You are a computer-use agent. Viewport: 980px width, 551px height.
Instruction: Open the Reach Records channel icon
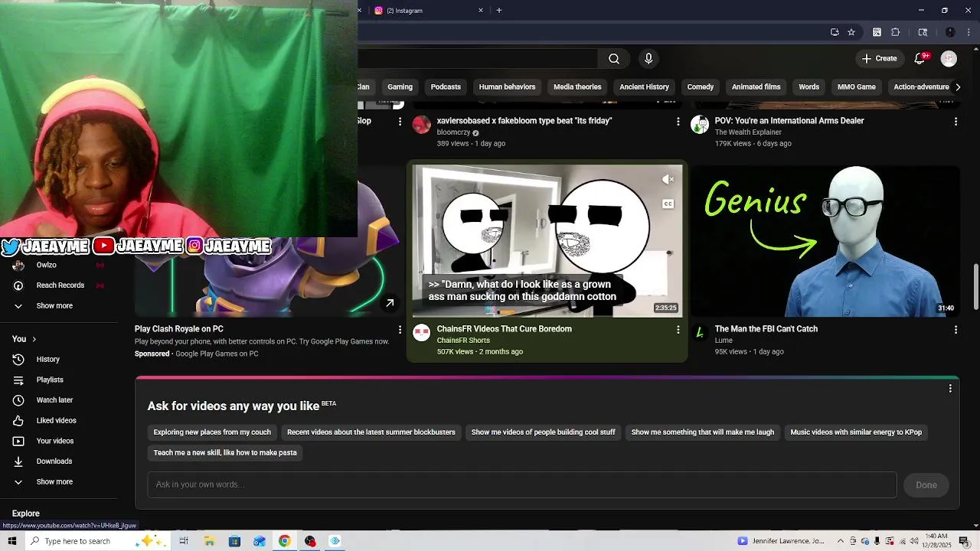pos(18,285)
